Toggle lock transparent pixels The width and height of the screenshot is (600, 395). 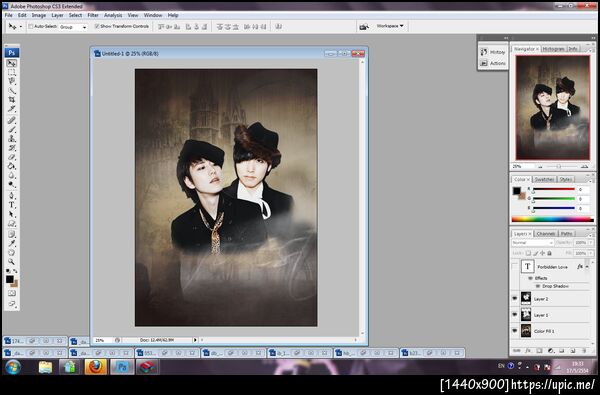pyautogui.click(x=528, y=253)
